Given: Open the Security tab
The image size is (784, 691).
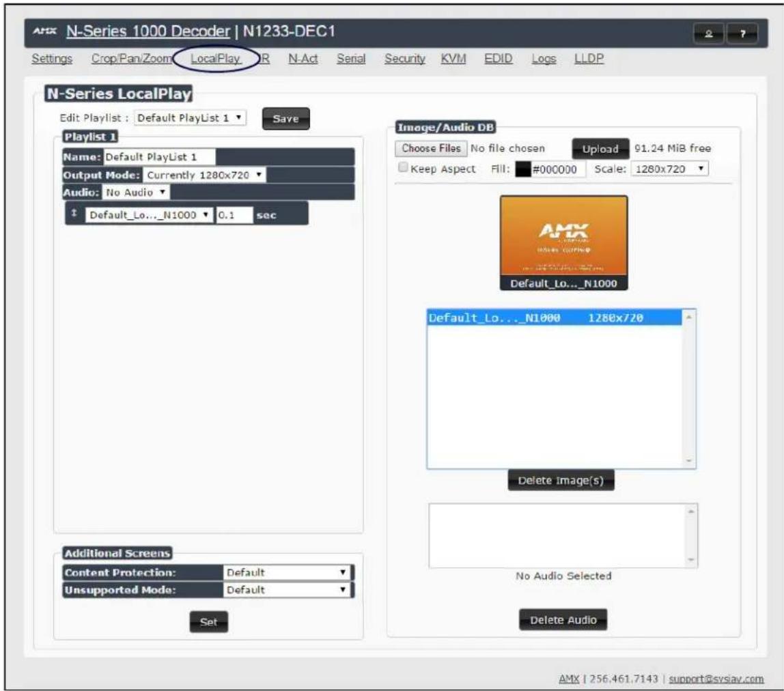Looking at the screenshot, I should tap(404, 59).
